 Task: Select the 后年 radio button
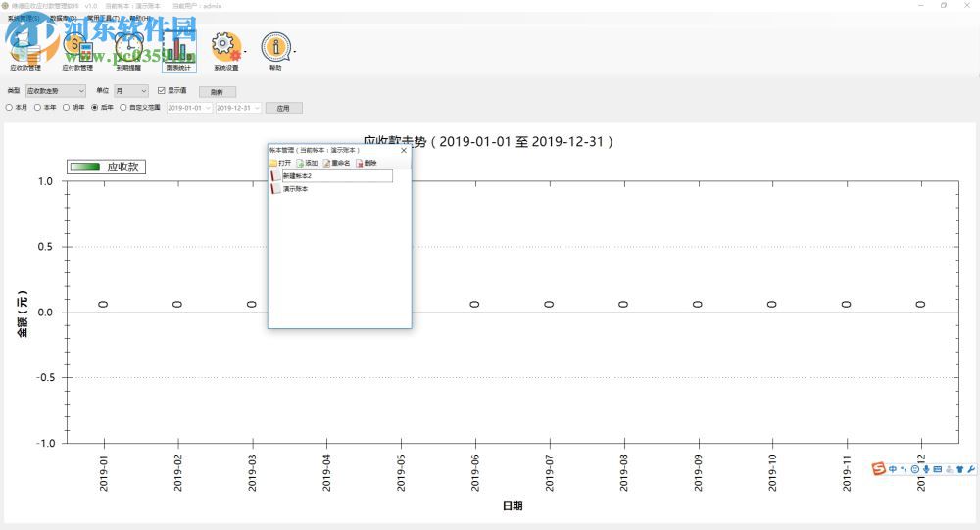pos(95,108)
